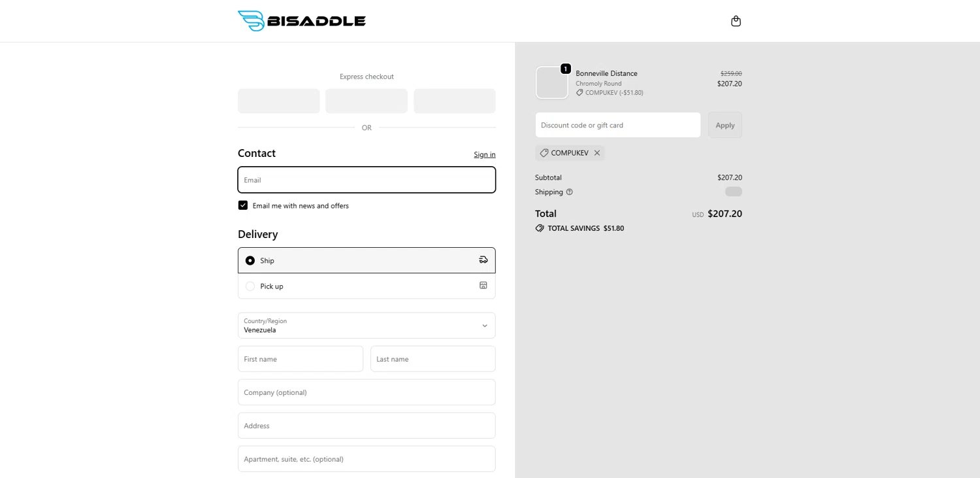The image size is (980, 478).
Task: Click the tag icon beside TOTAL SAVINGS
Action: 540,228
